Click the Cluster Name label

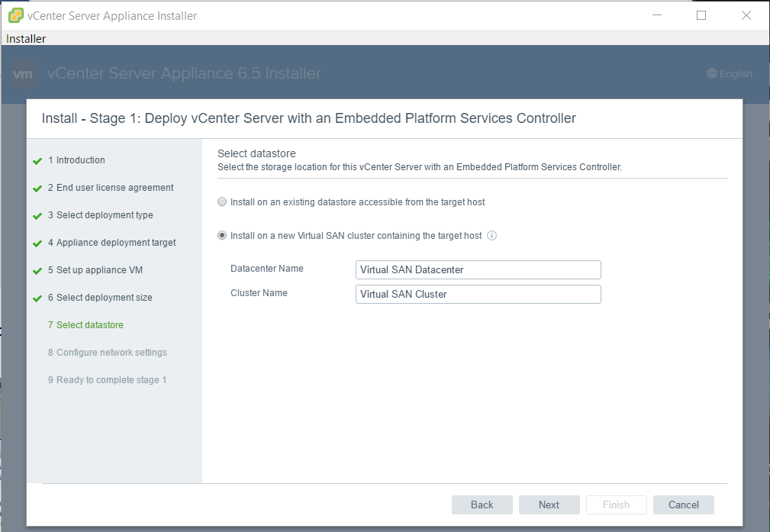point(259,293)
